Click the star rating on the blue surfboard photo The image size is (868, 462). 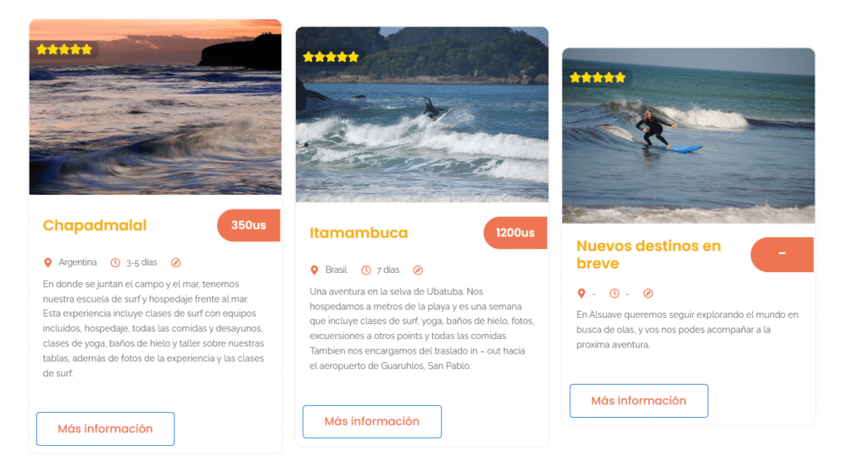[x=598, y=77]
